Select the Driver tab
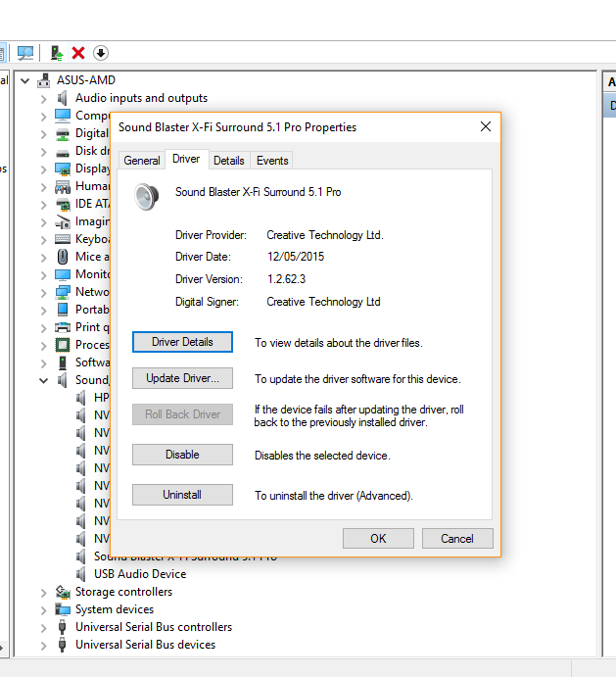Viewport: 616px width, 677px height. click(x=186, y=159)
